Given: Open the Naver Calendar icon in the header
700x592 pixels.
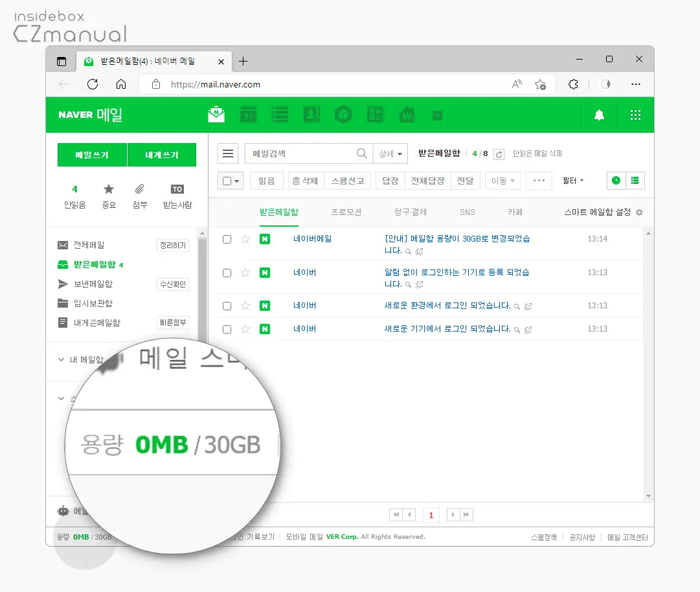Looking at the screenshot, I should [x=249, y=114].
